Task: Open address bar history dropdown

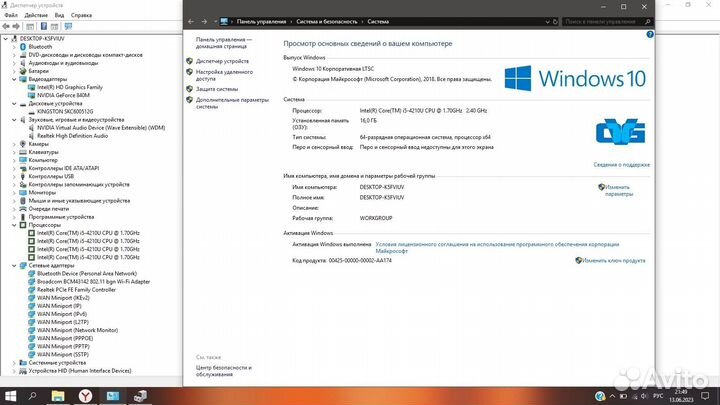Action: 547,22
